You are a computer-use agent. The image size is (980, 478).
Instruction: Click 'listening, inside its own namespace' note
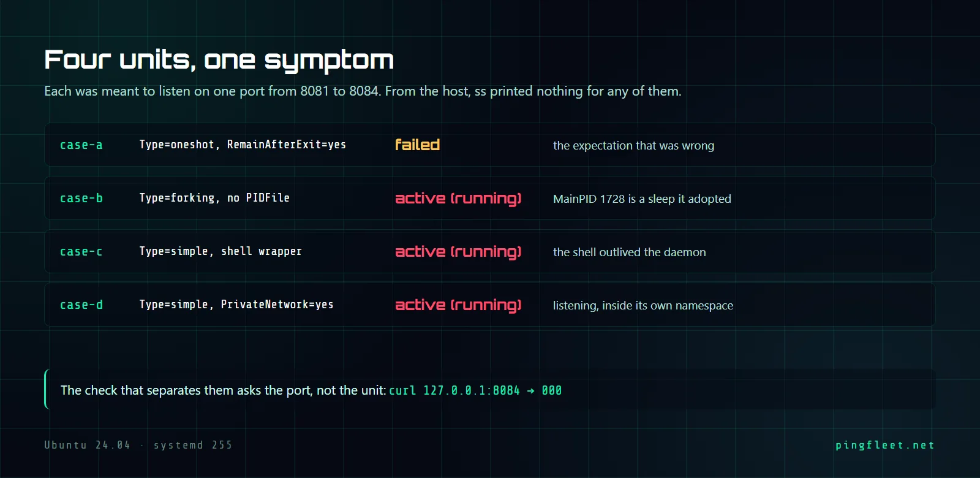tap(643, 305)
